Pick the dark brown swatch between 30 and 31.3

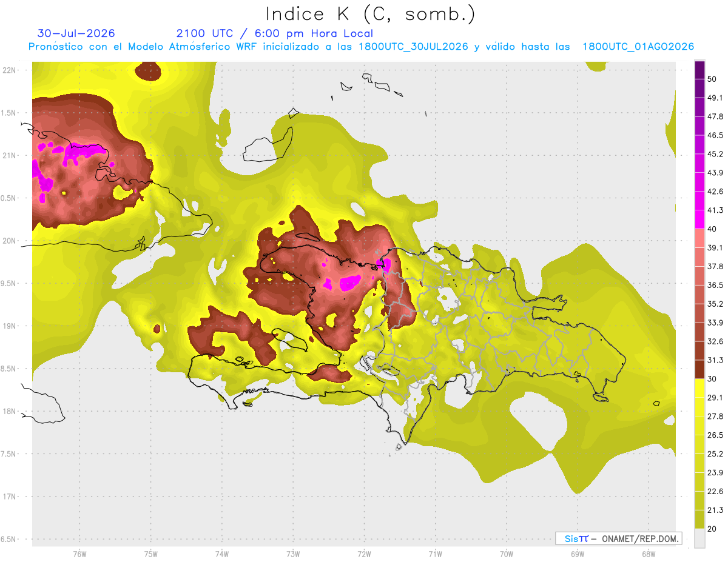click(x=699, y=369)
